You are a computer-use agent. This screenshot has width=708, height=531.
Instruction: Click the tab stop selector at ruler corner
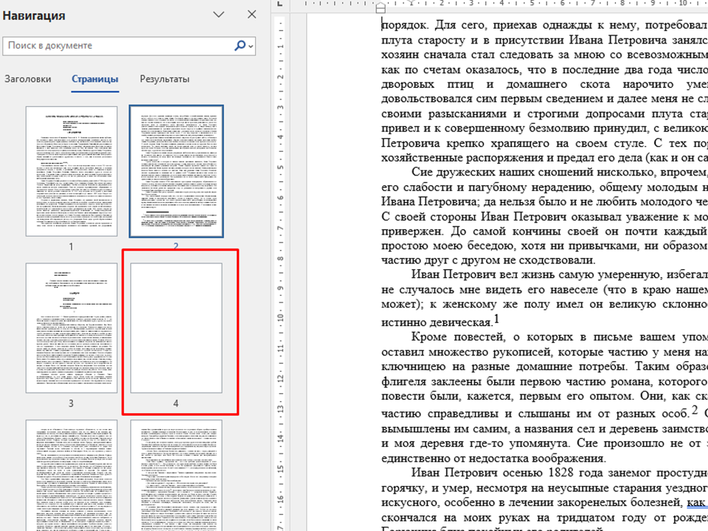click(x=280, y=4)
